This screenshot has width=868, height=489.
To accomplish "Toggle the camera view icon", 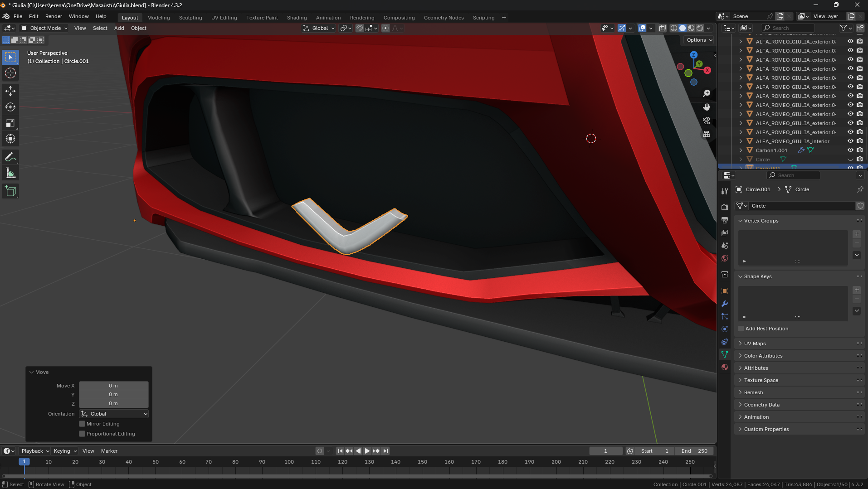I will [x=707, y=121].
